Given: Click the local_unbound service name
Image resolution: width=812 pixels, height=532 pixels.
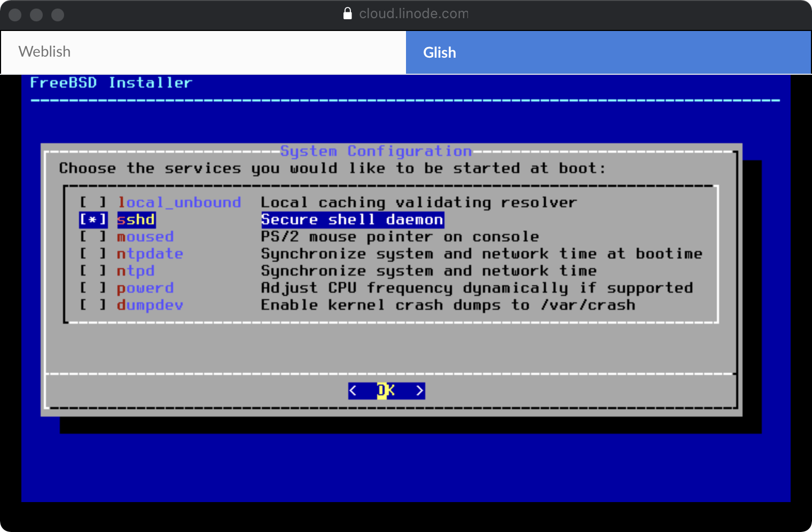Looking at the screenshot, I should [179, 202].
